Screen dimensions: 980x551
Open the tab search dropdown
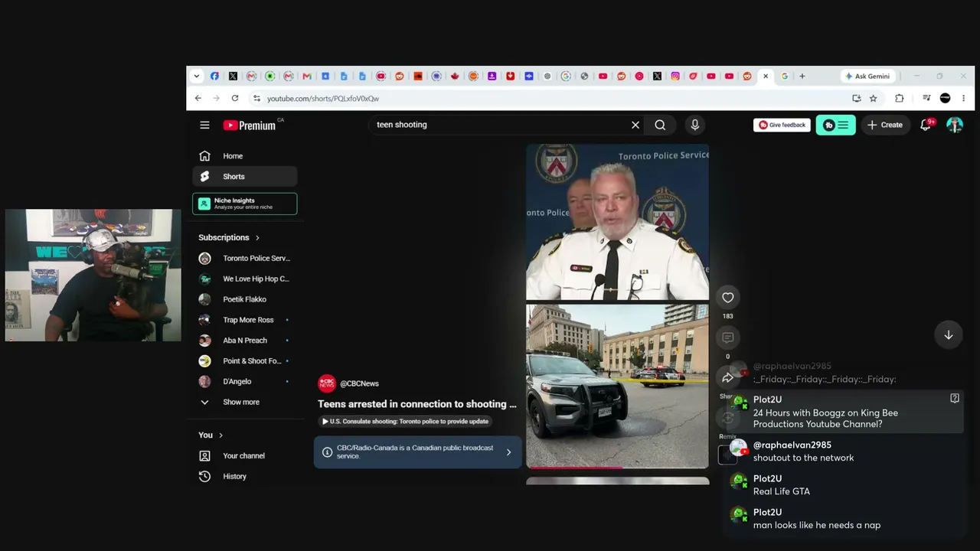pyautogui.click(x=197, y=77)
